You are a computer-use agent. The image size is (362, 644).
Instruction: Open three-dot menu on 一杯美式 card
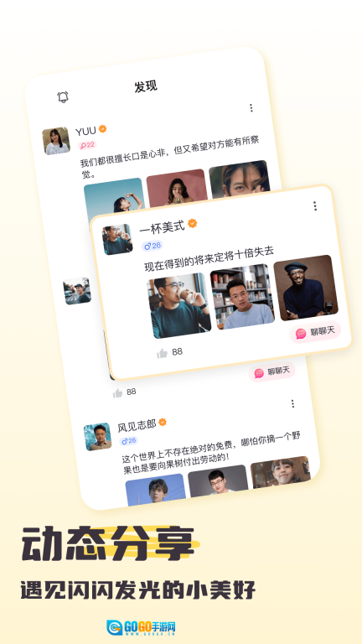[315, 206]
